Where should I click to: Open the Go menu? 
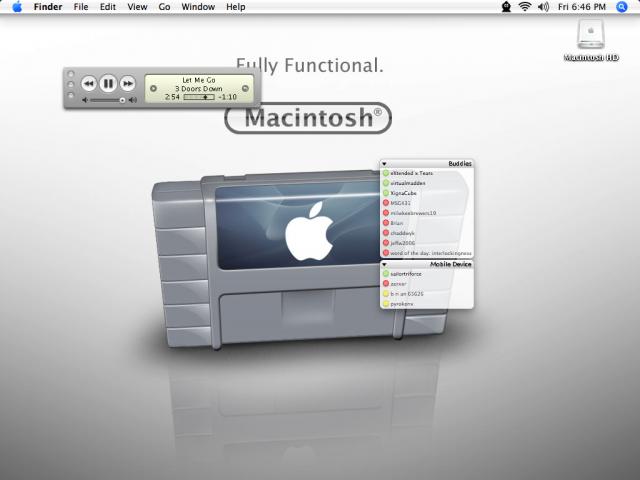coord(164,7)
